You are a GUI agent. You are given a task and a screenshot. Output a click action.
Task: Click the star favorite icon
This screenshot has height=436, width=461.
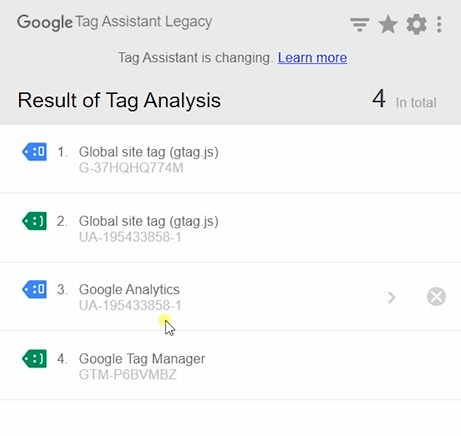(x=388, y=25)
